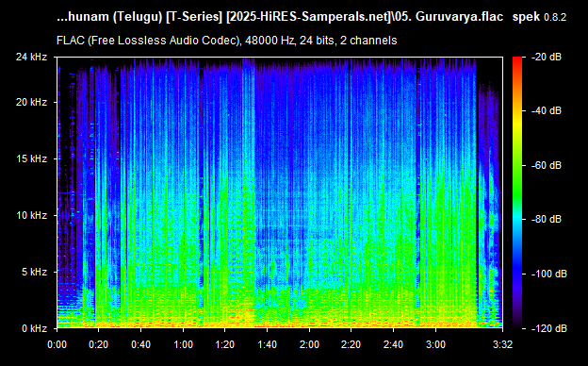
Task: Click the 0:20 time marker
Action: click(99, 344)
